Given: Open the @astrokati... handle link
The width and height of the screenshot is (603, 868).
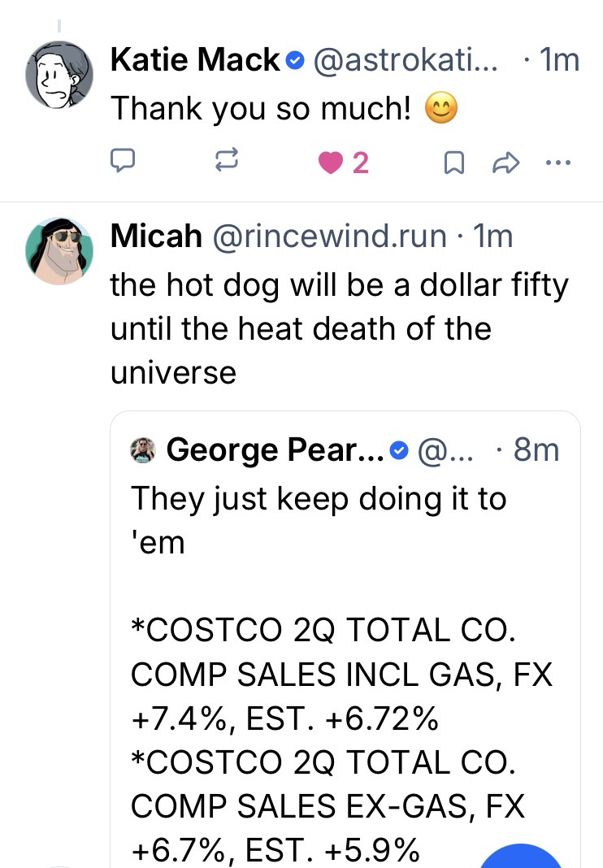Looking at the screenshot, I should 405,61.
